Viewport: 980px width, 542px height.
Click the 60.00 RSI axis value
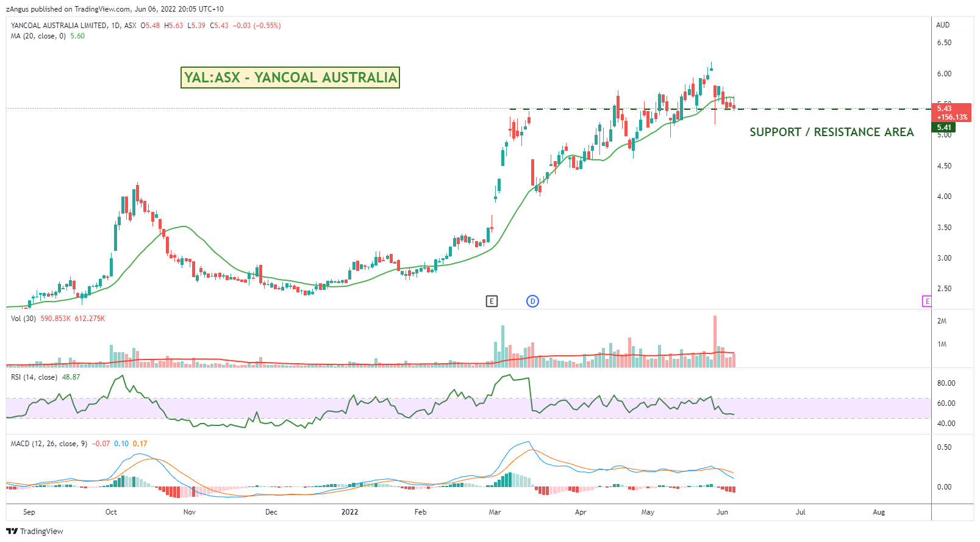pyautogui.click(x=946, y=403)
